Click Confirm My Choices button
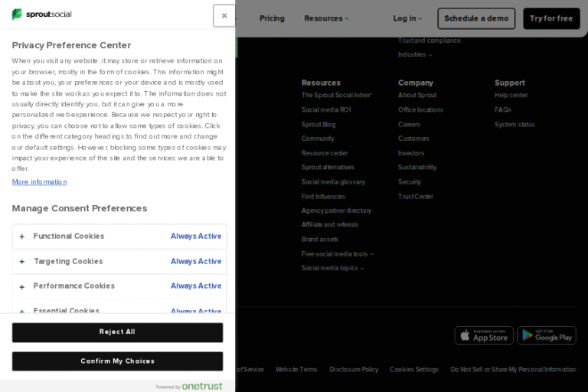This screenshot has height=392, width=588. point(117,361)
